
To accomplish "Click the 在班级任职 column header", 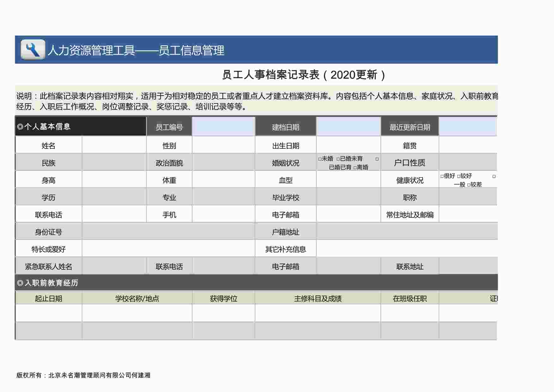I will click(410, 298).
